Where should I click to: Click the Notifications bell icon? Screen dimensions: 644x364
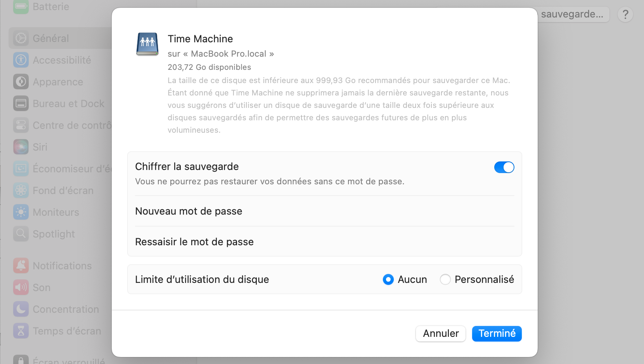pyautogui.click(x=21, y=266)
